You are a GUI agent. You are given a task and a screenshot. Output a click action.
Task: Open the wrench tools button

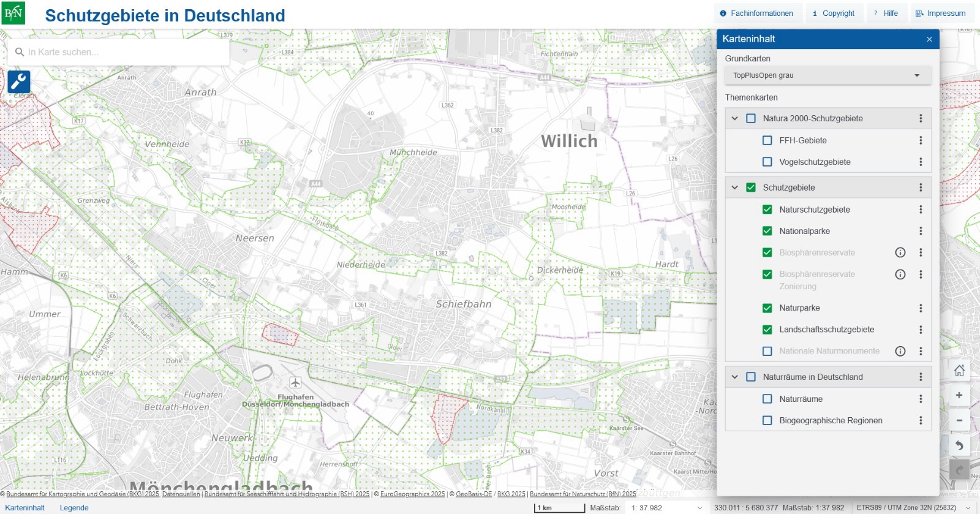(19, 81)
